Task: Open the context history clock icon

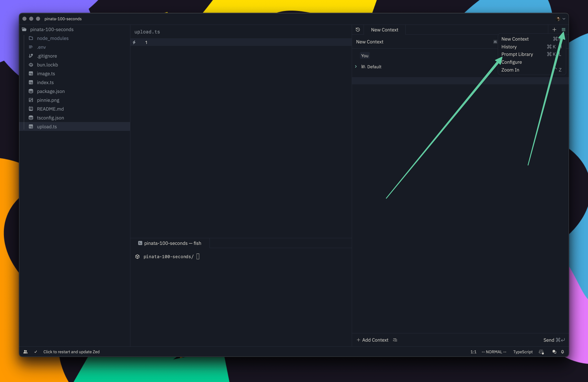Action: 358,30
